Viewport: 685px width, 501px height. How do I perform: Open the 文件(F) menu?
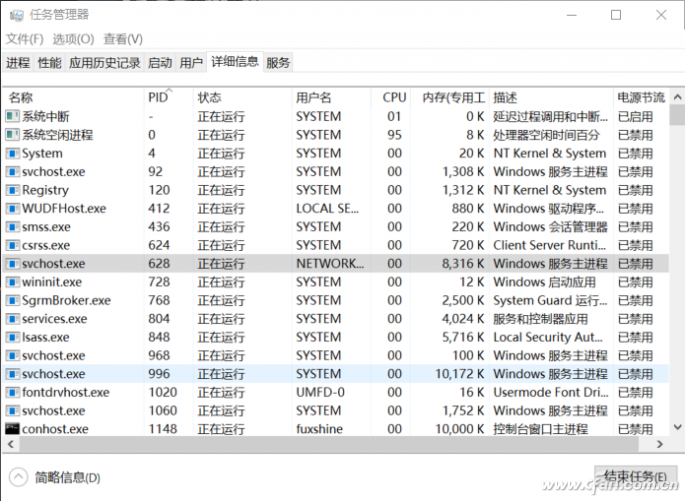point(25,39)
